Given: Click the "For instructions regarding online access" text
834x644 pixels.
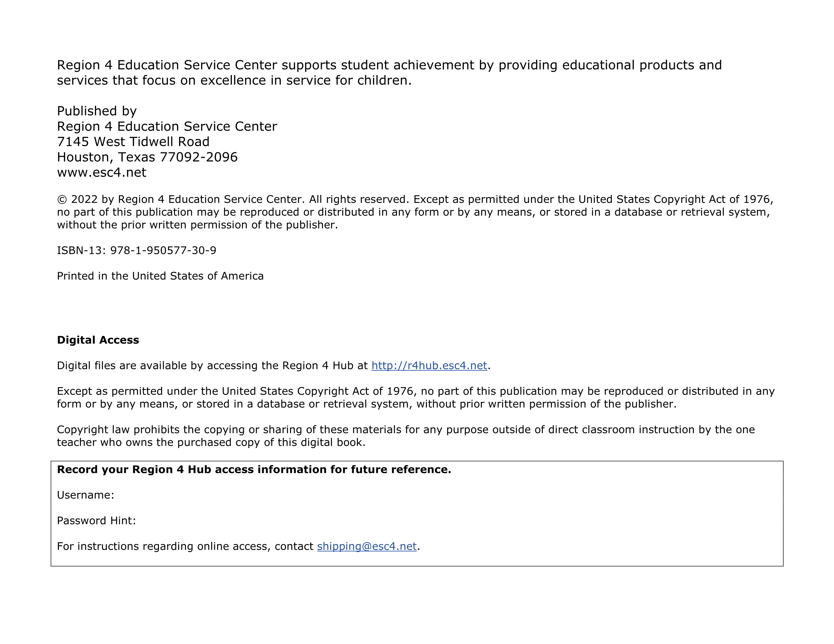Looking at the screenshot, I should click(185, 546).
